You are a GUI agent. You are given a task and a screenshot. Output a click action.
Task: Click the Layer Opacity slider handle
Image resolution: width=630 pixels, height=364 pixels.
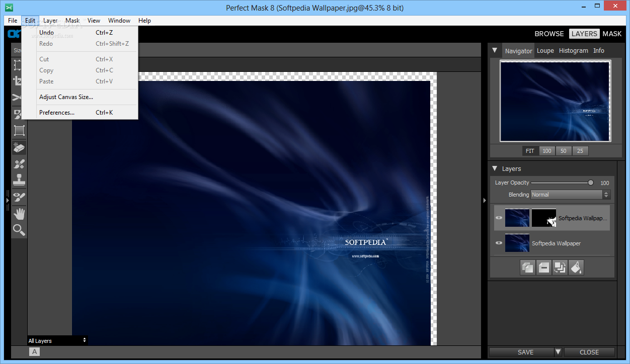click(591, 183)
